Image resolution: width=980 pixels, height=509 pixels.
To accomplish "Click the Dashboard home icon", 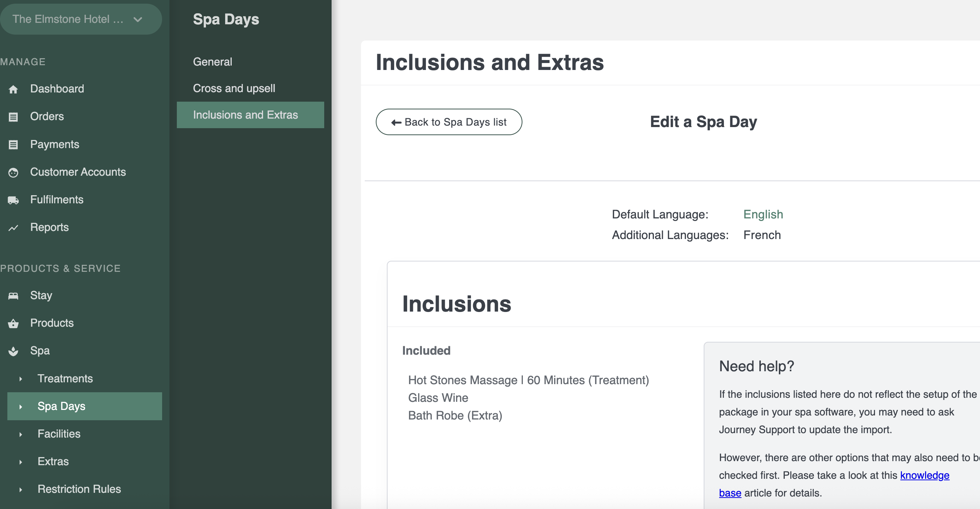I will click(13, 89).
